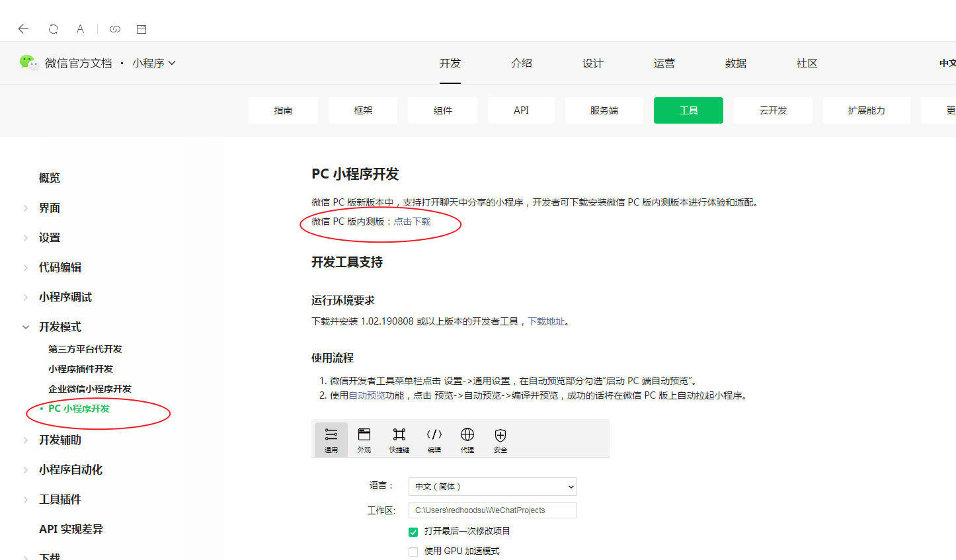Select the 代理 proxy globe icon
This screenshot has width=956, height=560.
click(467, 440)
